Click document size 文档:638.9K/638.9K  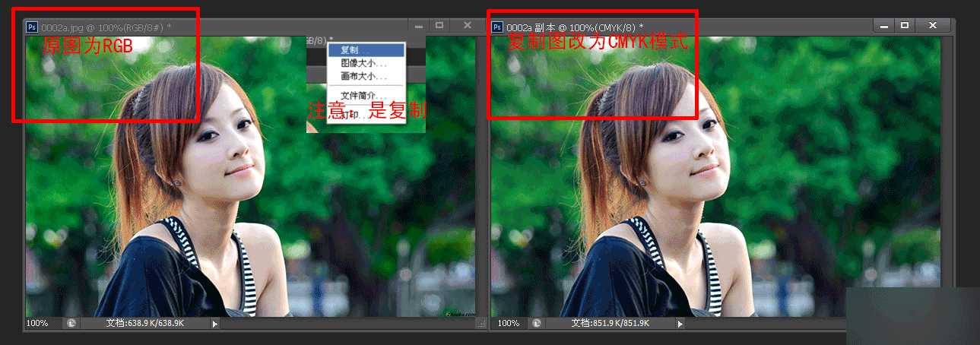(145, 323)
